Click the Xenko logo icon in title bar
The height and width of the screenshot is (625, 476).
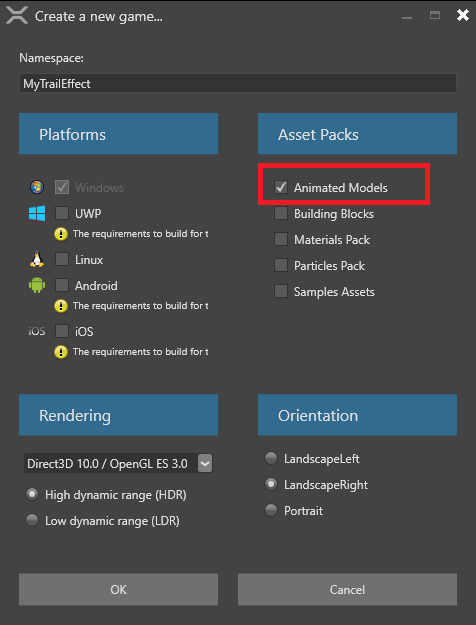(x=17, y=16)
